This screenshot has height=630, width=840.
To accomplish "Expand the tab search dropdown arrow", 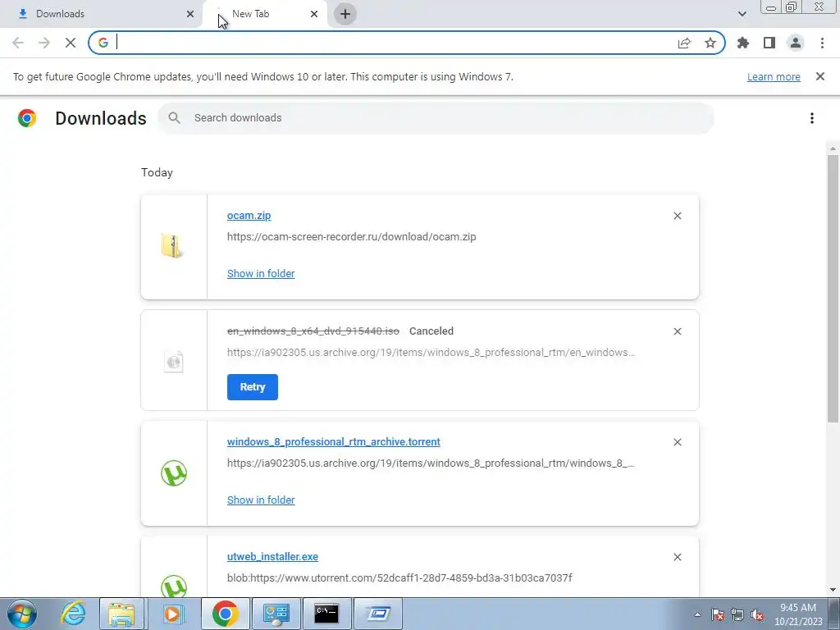I will point(742,14).
